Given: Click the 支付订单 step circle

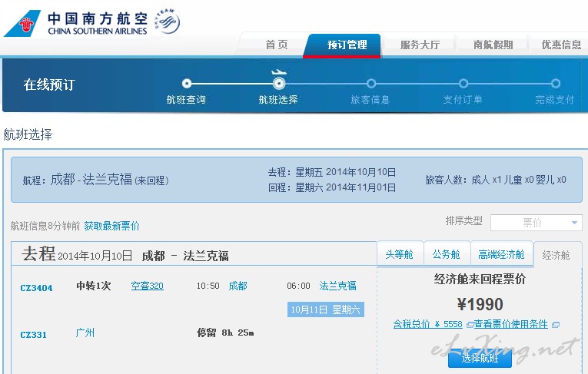Looking at the screenshot, I should [463, 83].
